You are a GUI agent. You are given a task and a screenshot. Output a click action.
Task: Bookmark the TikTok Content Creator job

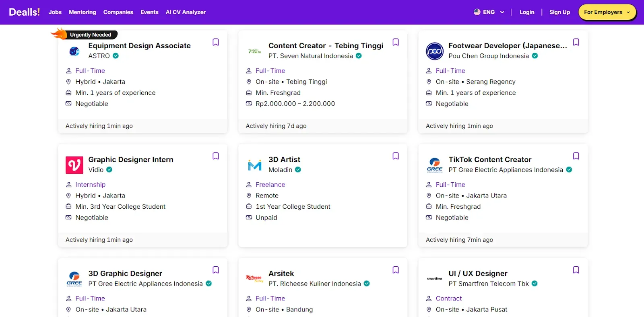coord(576,156)
